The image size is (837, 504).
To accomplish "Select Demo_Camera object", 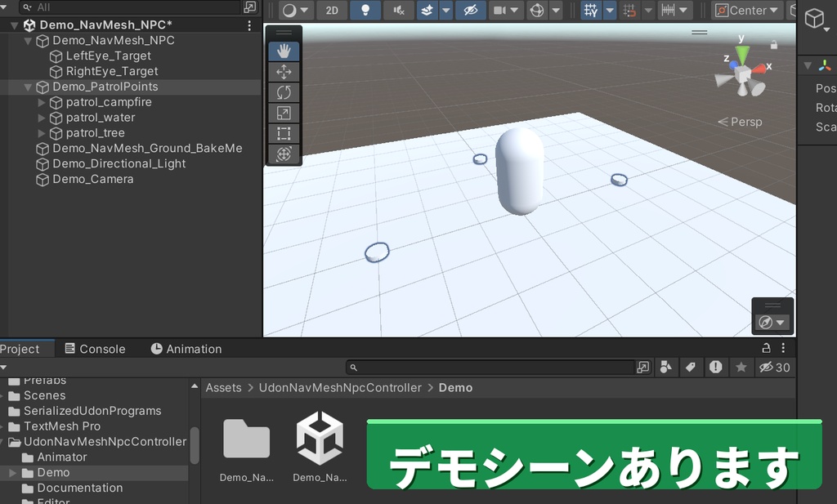I will pos(93,180).
